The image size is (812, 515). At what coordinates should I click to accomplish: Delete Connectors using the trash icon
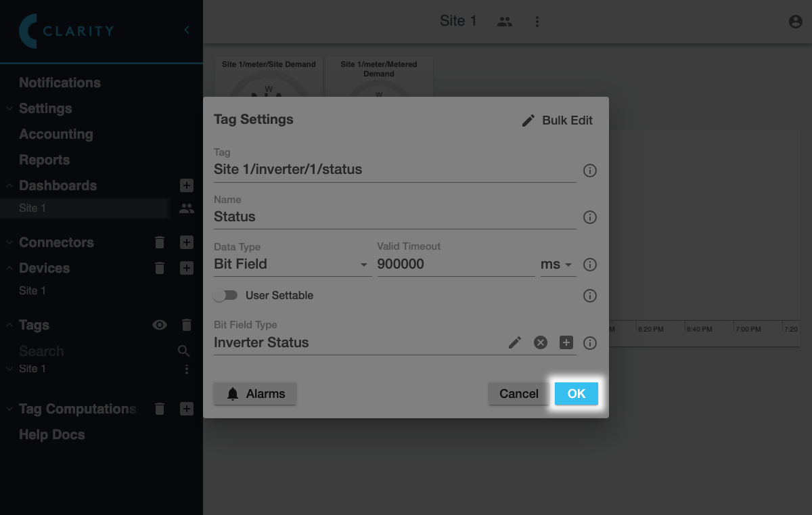[x=160, y=242]
